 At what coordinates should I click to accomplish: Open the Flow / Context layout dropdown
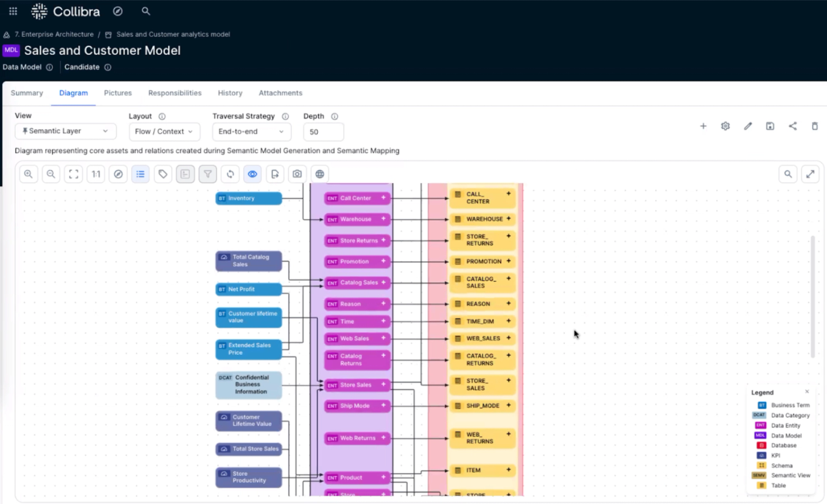coord(164,131)
